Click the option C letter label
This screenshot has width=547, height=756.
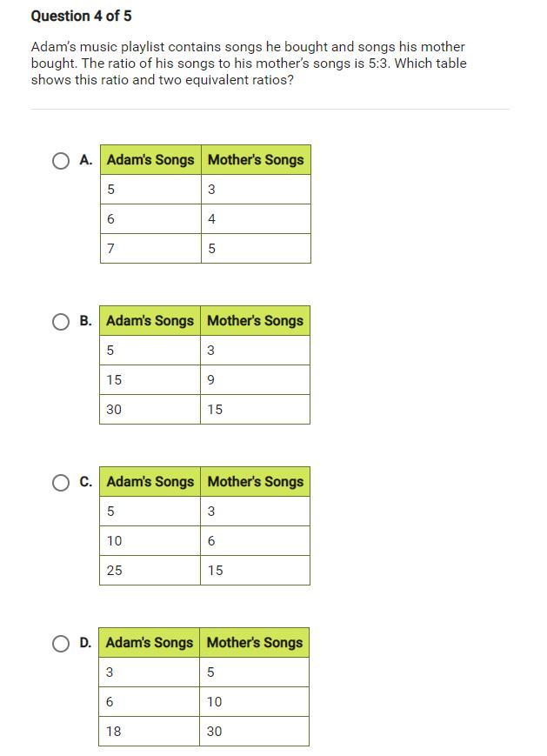click(x=86, y=482)
